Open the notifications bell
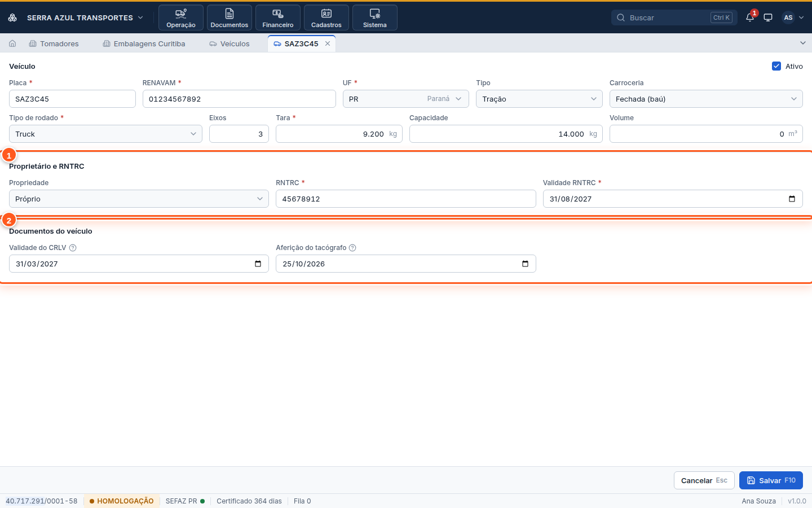 point(750,17)
